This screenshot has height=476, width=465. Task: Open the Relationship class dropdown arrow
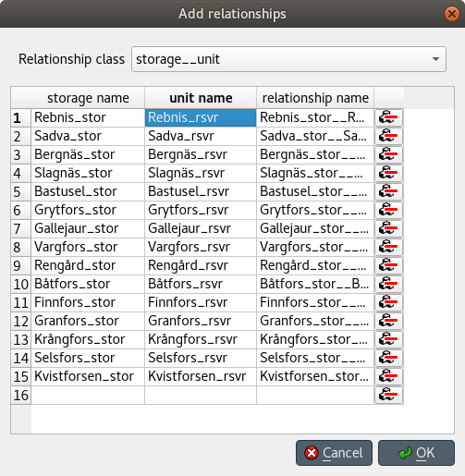coord(435,59)
